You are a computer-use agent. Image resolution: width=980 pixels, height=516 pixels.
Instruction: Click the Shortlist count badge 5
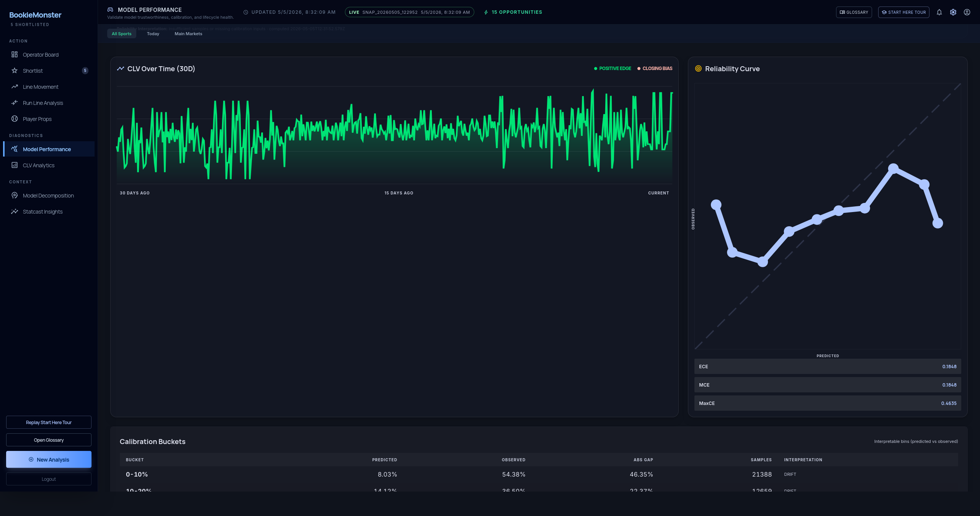(x=85, y=70)
